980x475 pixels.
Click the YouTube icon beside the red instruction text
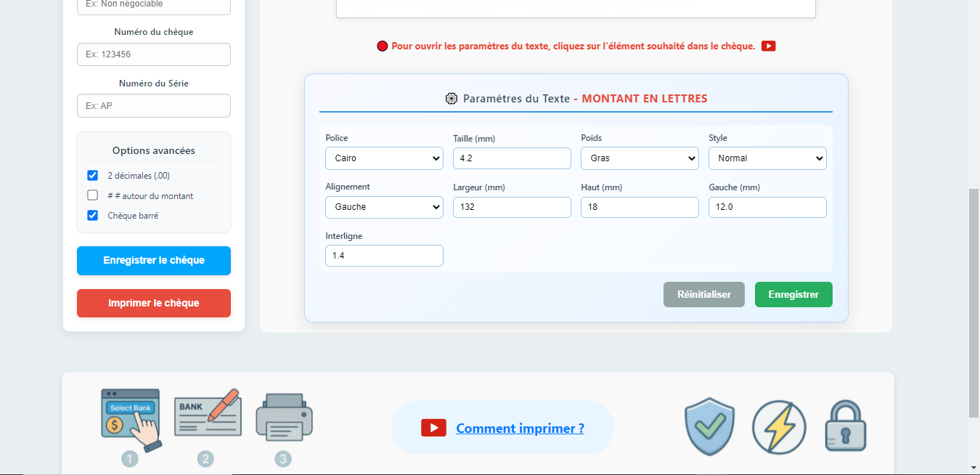point(768,46)
